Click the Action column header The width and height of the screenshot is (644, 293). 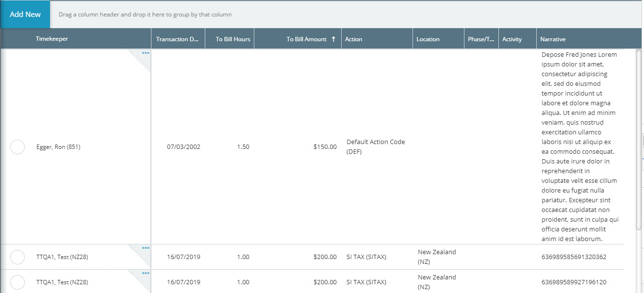tap(354, 39)
